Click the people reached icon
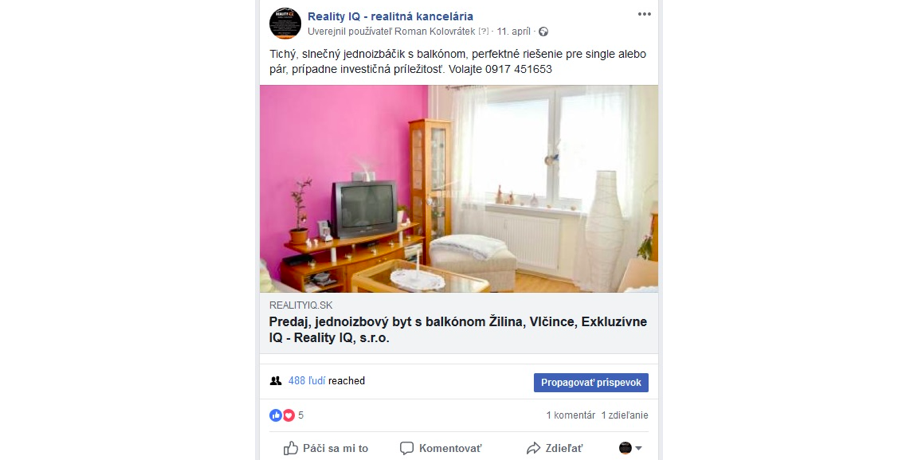Viewport: 920px width, 460px height. (276, 381)
